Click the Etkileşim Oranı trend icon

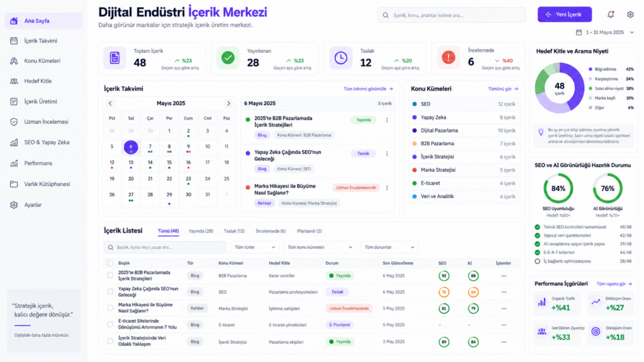pyautogui.click(x=596, y=302)
